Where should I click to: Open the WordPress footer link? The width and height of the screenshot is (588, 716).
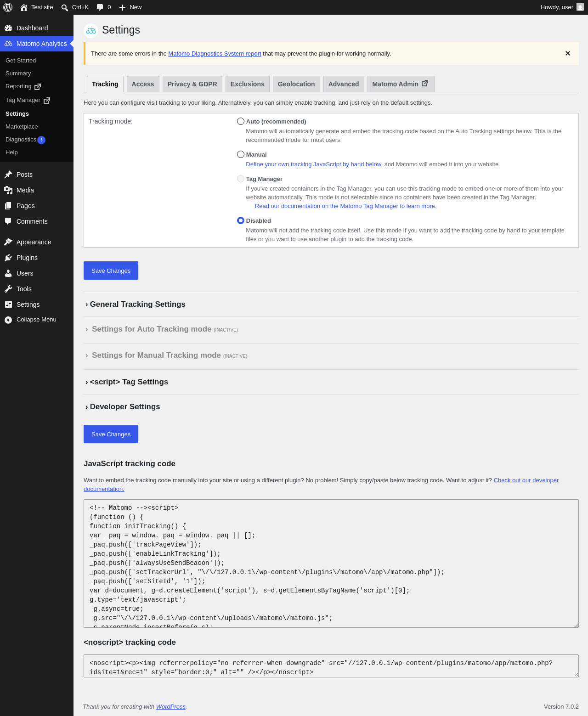click(171, 707)
